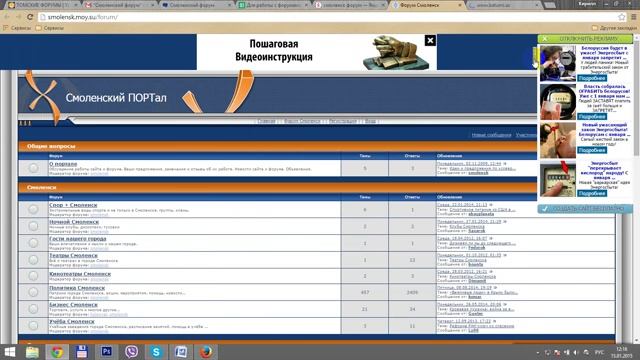Click the РУС language indicator
Viewport: 640px width, 360px height.
[x=599, y=352]
